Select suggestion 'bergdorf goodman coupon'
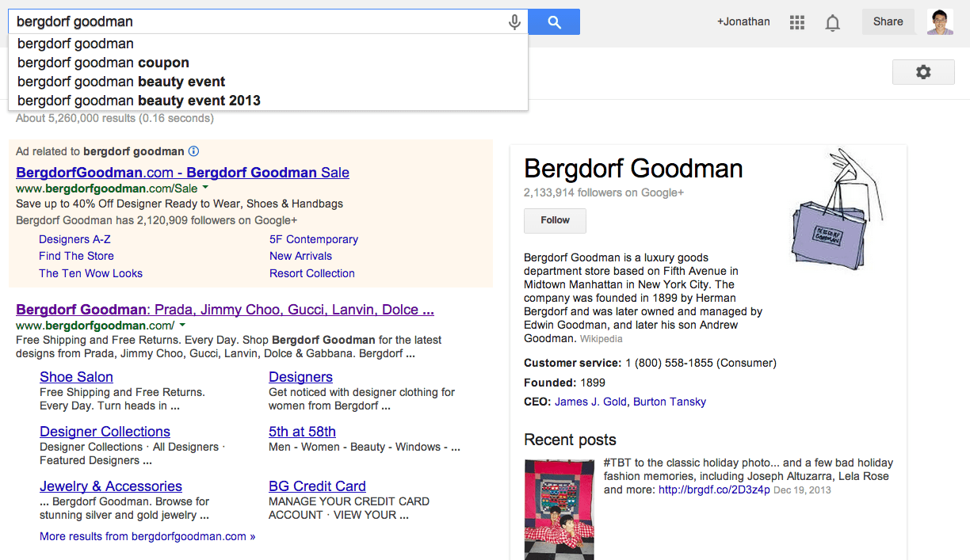This screenshot has height=560, width=970. coord(268,63)
